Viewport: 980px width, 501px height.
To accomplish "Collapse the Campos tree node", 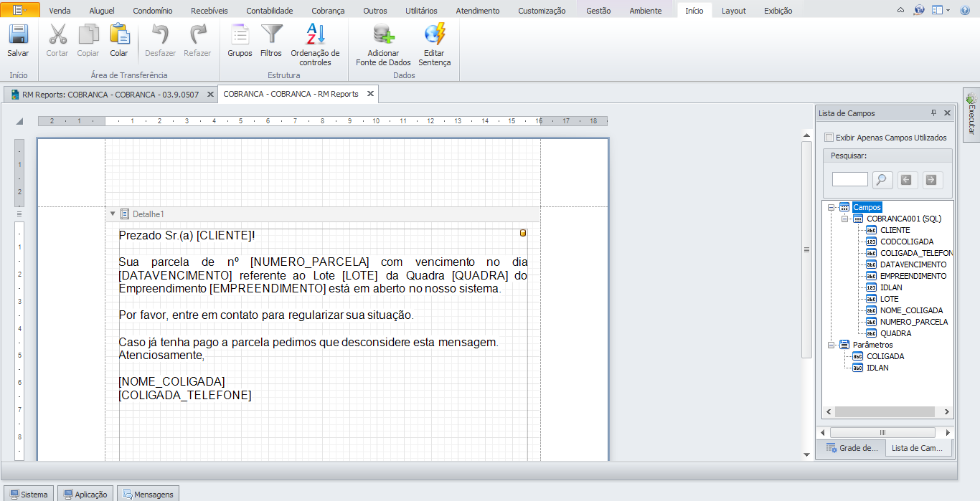I will pos(831,207).
